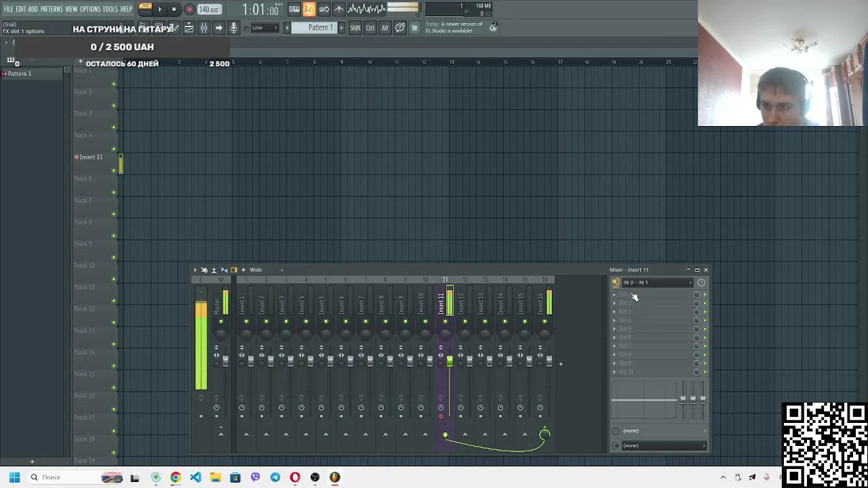Open the mixer options menu arrow
The image size is (868, 488).
[195, 270]
